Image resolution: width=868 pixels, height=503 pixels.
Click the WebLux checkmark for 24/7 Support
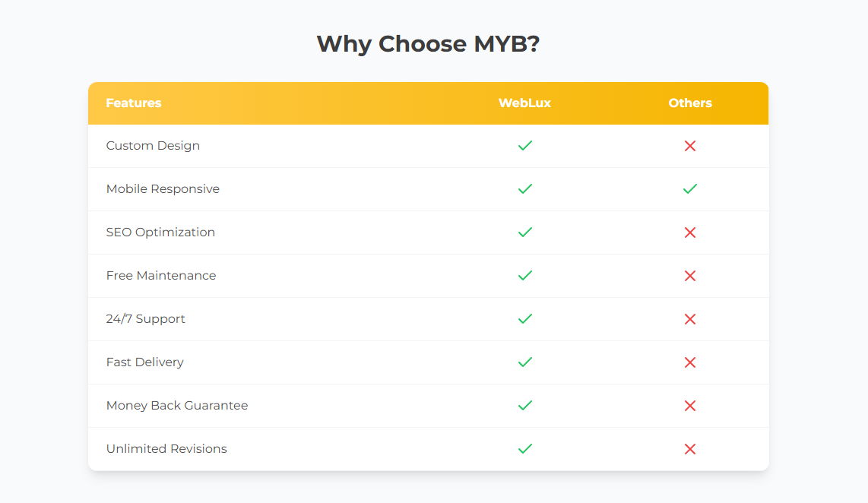524,319
